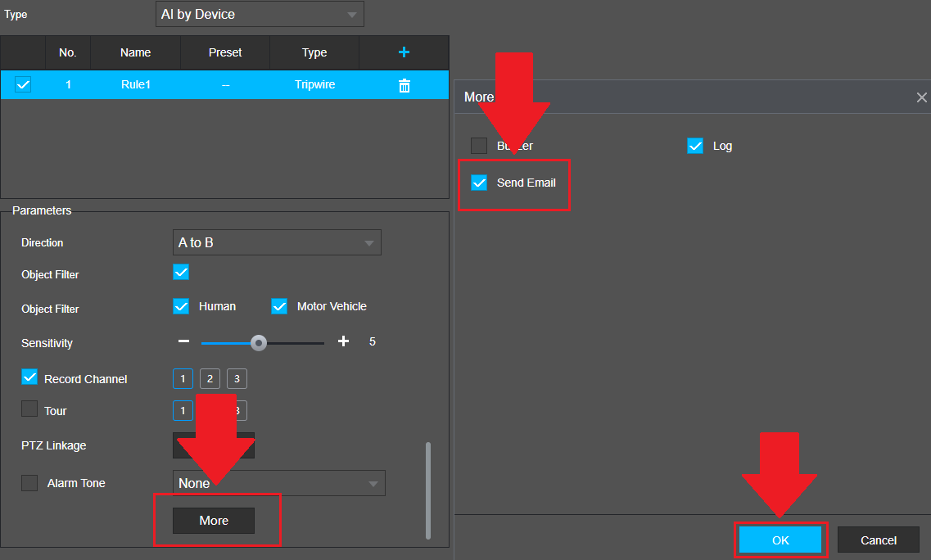The height and width of the screenshot is (560, 931).
Task: Click the Parameters panel scrollbar
Action: 428,490
